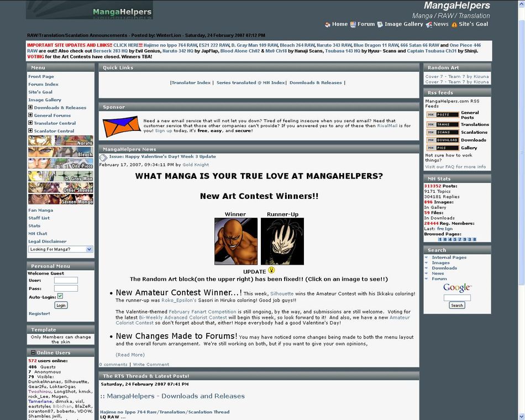Open Forum Index in the Menu
This screenshot has height=420, width=525.
[43, 84]
